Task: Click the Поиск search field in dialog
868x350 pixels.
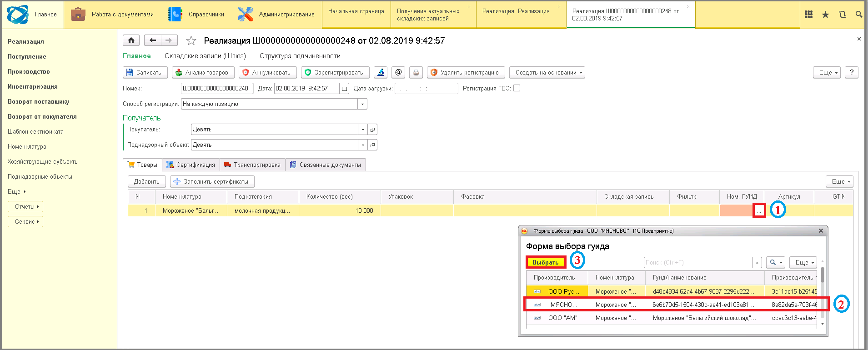Action: [697, 262]
